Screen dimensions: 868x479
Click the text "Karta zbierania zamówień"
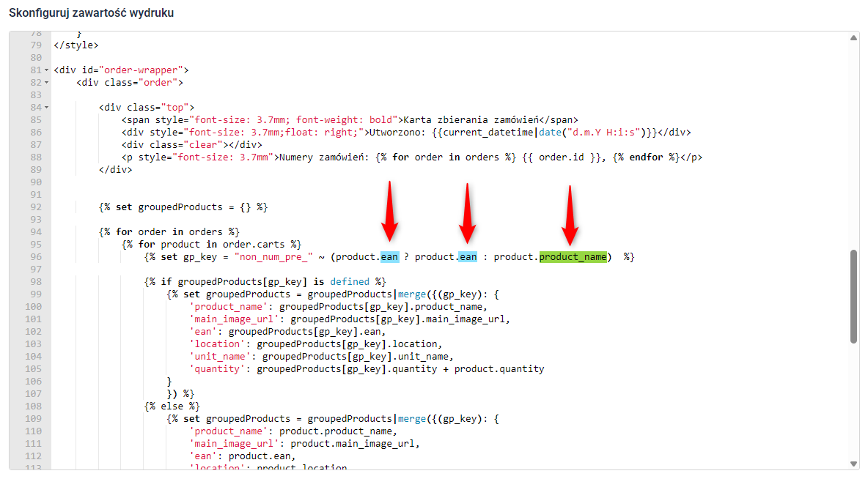471,120
